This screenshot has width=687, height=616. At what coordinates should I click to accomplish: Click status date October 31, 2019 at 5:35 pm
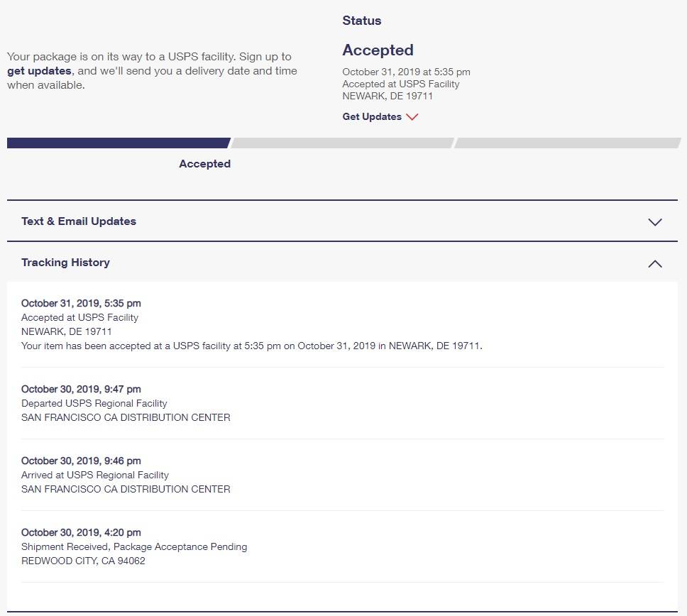click(x=406, y=72)
